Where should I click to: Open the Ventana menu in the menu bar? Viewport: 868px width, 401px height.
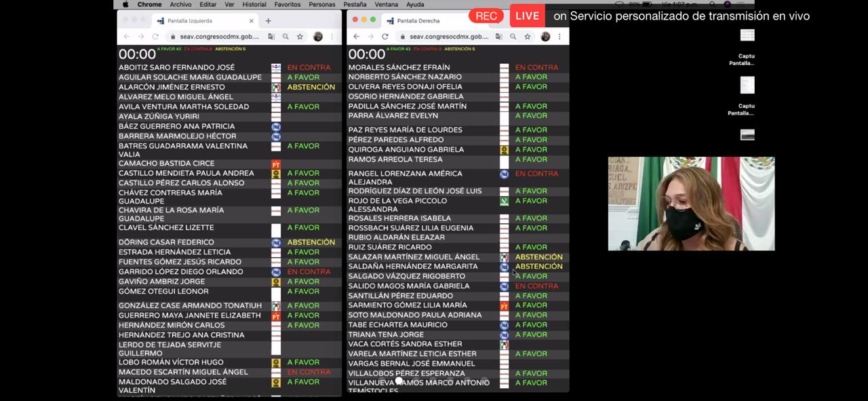386,4
